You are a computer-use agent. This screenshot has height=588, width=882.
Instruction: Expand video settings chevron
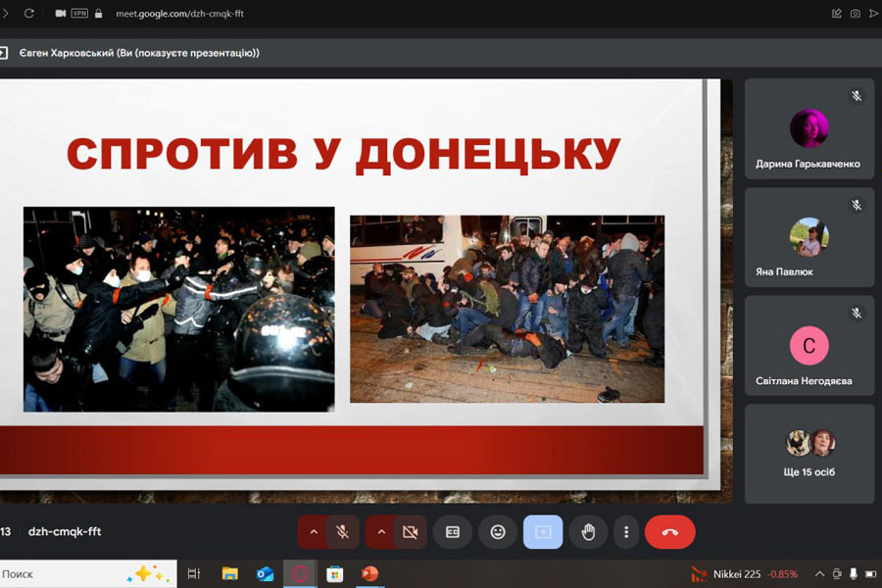(x=381, y=532)
